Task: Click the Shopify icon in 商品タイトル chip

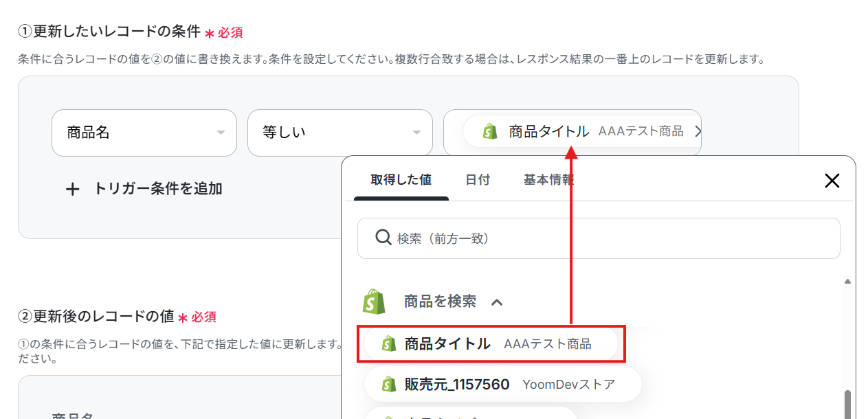Action: (x=490, y=131)
